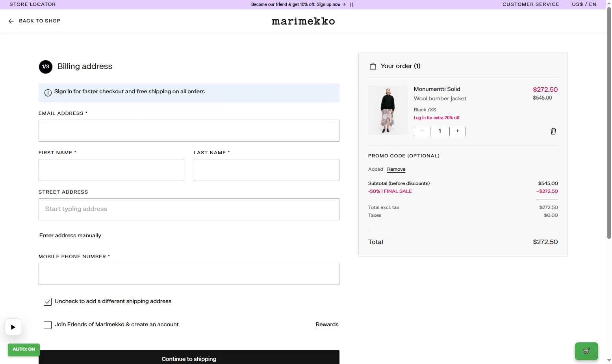
Task: Click the info icon in the sign-in notice
Action: click(x=48, y=93)
